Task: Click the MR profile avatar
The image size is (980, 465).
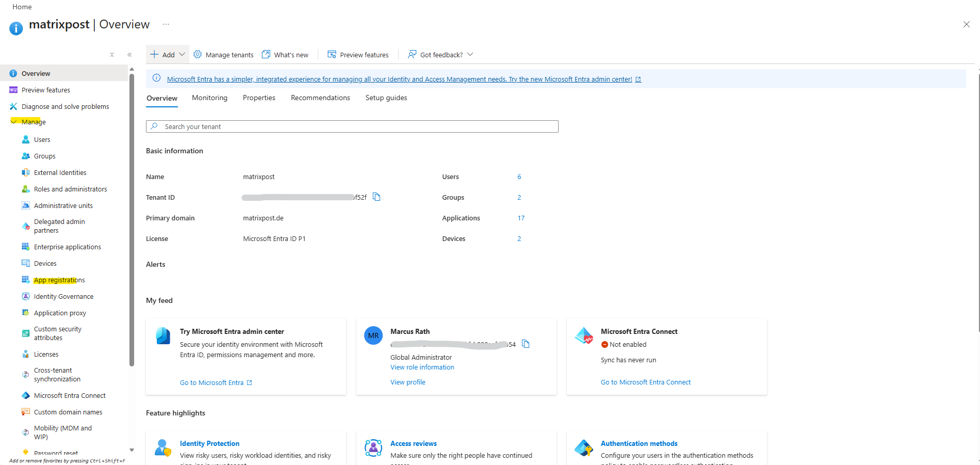Action: 373,335
